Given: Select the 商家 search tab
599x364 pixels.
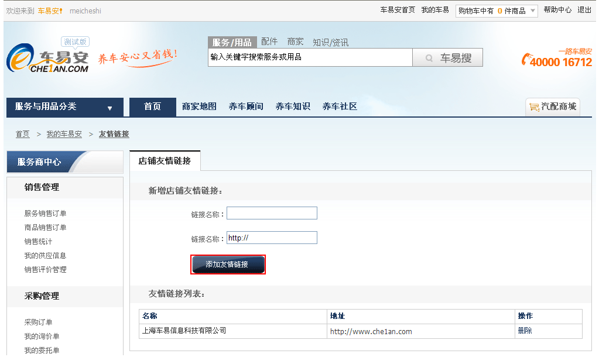Looking at the screenshot, I should coord(295,42).
